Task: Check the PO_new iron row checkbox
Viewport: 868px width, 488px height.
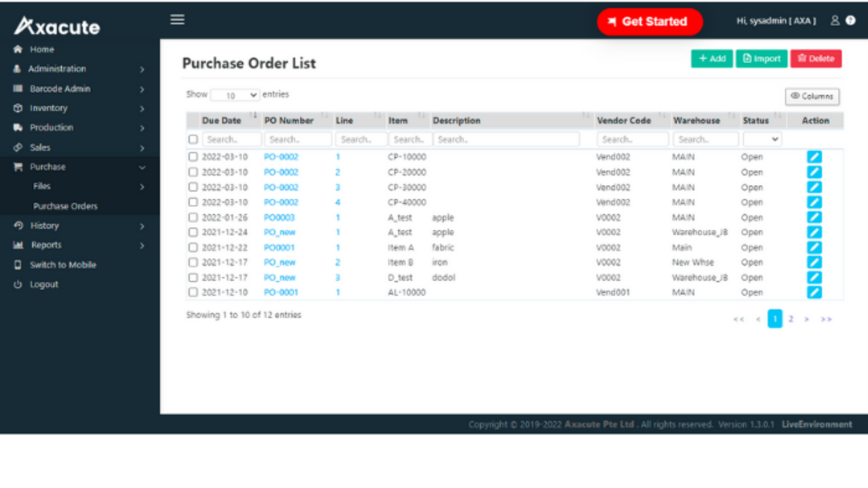Action: click(193, 262)
